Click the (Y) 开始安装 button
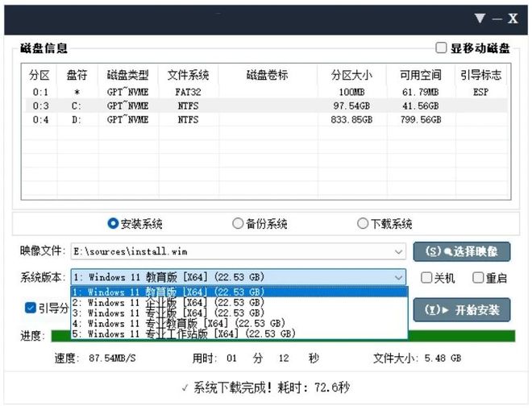532x410 pixels. [x=461, y=309]
